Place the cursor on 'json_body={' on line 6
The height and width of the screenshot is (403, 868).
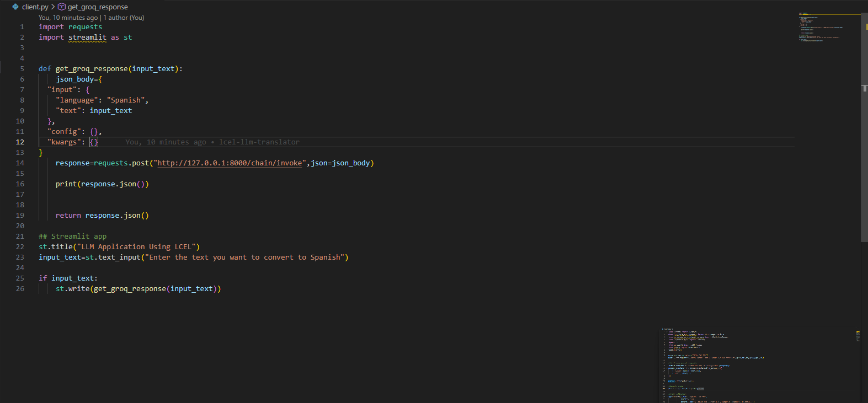[x=79, y=79]
